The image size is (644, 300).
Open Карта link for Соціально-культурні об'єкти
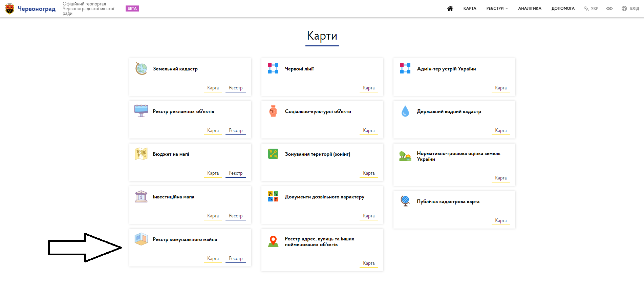369,131
